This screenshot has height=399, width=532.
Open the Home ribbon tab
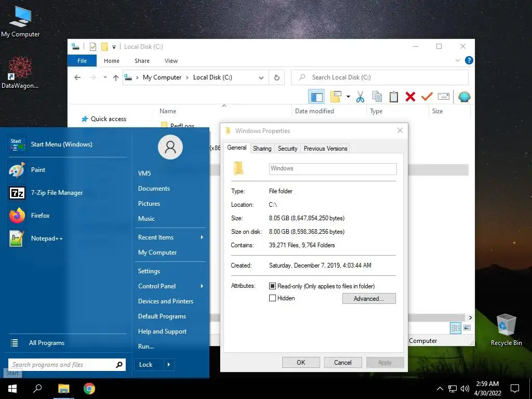[112, 61]
